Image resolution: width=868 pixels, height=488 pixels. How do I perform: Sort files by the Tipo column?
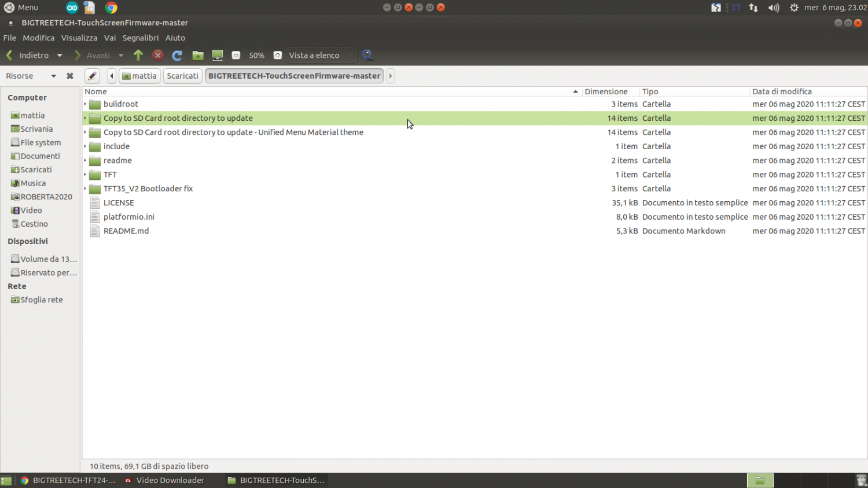coord(694,91)
